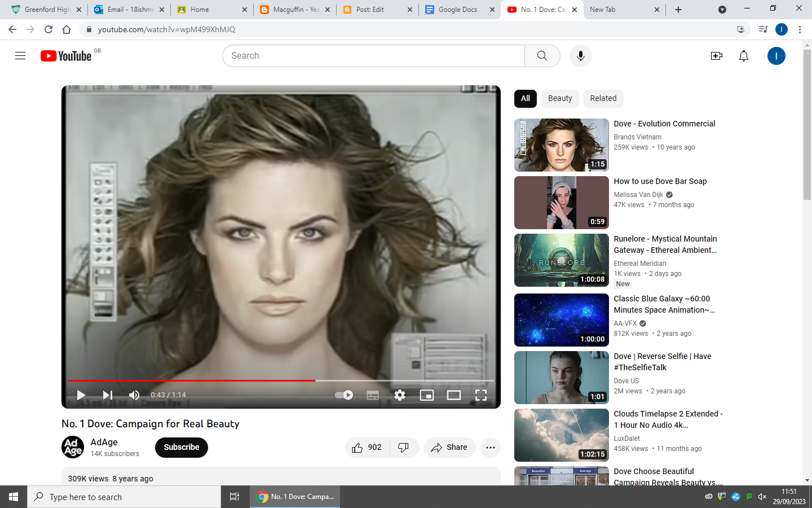The height and width of the screenshot is (508, 812).
Task: Select the All filter chip
Action: (526, 98)
